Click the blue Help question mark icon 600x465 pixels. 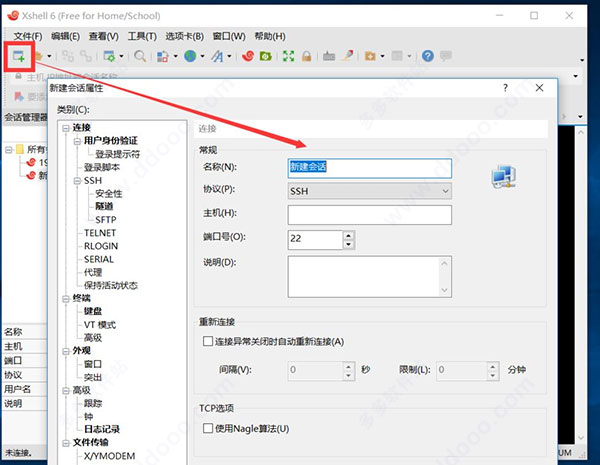click(428, 56)
